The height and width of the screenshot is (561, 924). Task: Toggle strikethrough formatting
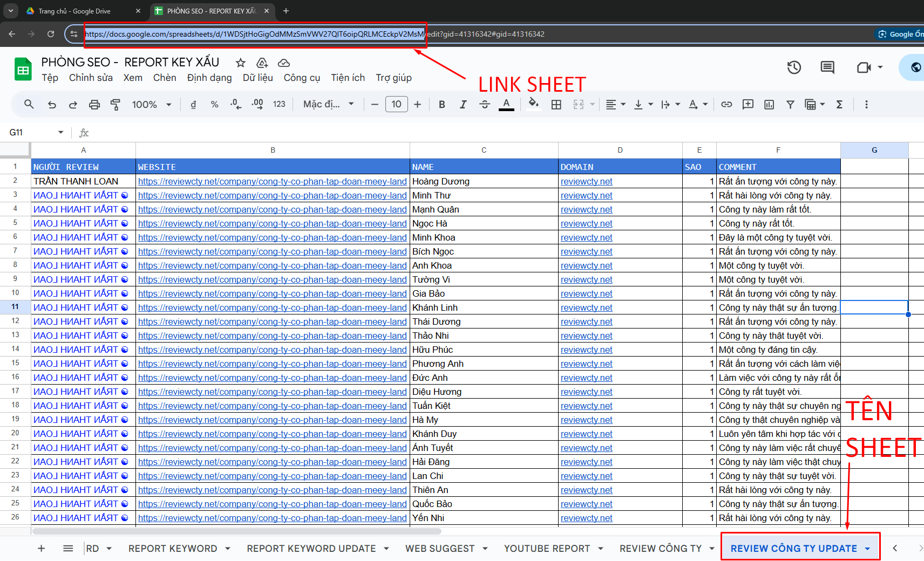485,104
